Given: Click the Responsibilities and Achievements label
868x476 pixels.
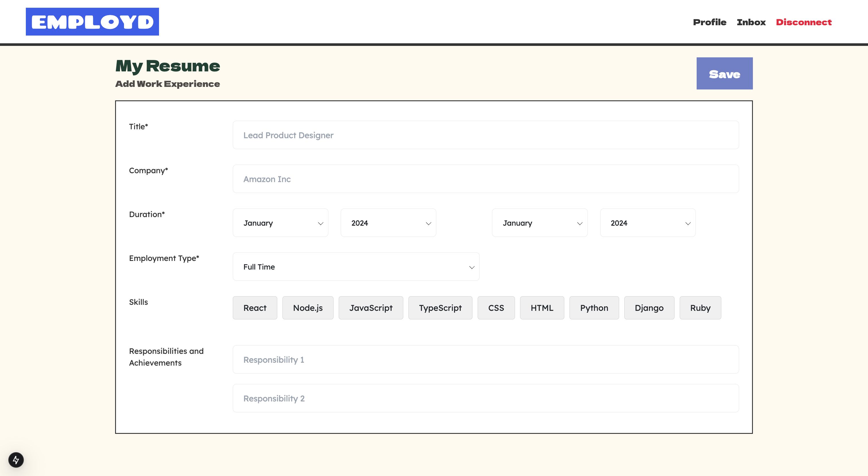Looking at the screenshot, I should [166, 357].
